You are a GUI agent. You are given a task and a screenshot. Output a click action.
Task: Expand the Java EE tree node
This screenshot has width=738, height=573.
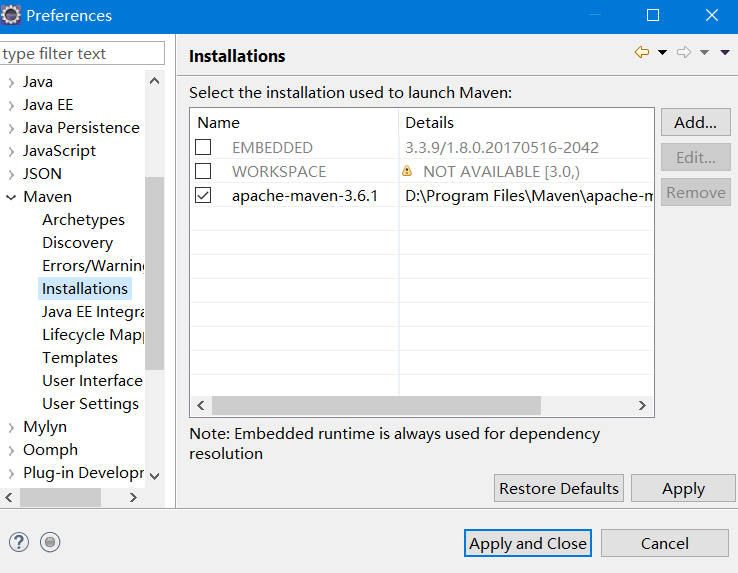(x=11, y=105)
